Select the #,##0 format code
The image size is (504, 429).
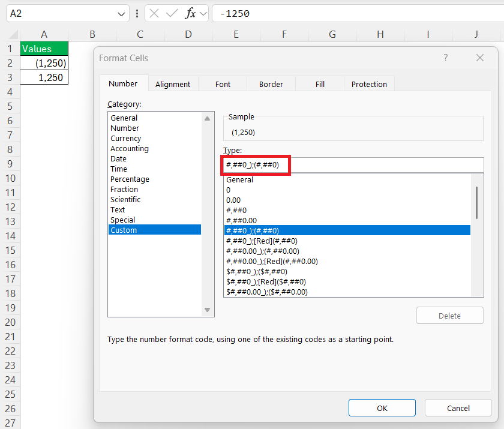click(x=347, y=211)
